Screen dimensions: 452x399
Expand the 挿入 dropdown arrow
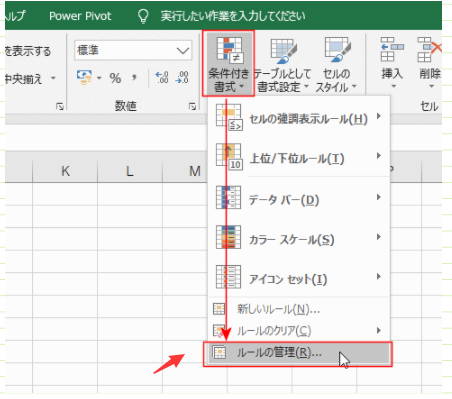pyautogui.click(x=393, y=87)
